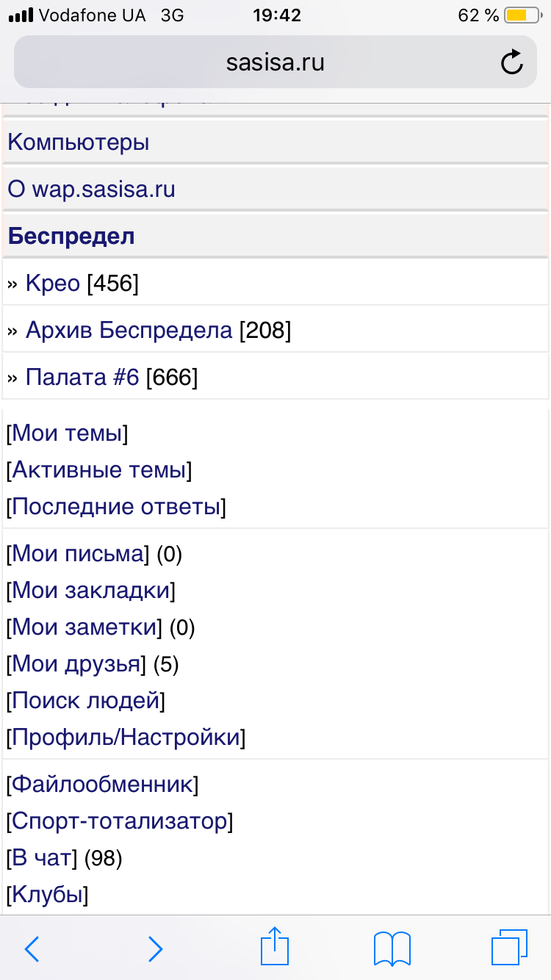Open Профиль/Настройки page
This screenshot has width=551, height=980.
pos(126,737)
